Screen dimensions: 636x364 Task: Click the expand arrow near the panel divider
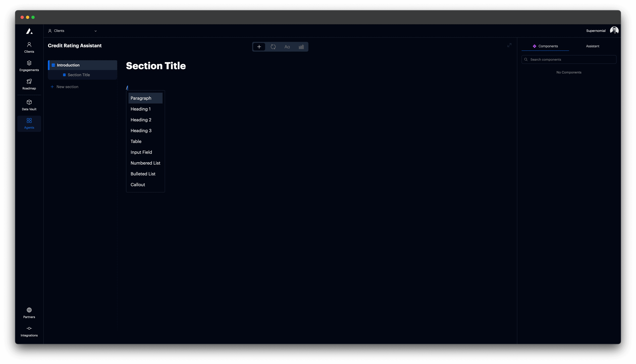(x=509, y=45)
